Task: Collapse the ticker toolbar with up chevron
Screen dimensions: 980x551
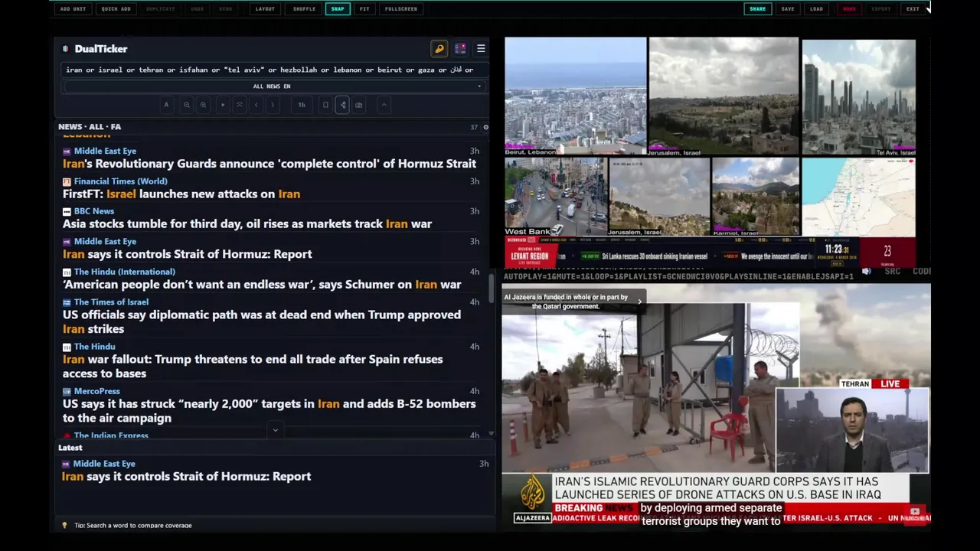Action: 384,105
